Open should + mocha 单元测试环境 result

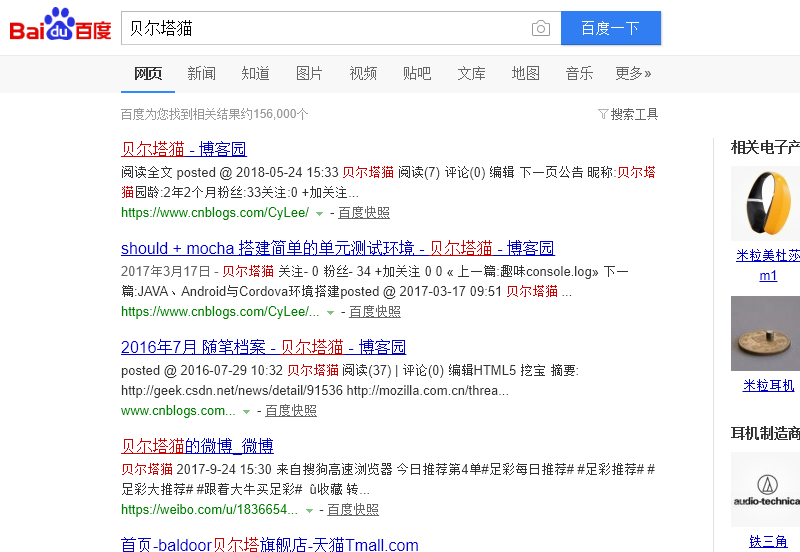pyautogui.click(x=338, y=248)
